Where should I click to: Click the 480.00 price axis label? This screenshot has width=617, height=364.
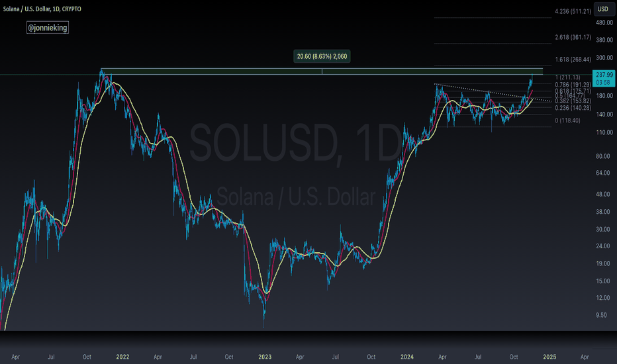604,23
